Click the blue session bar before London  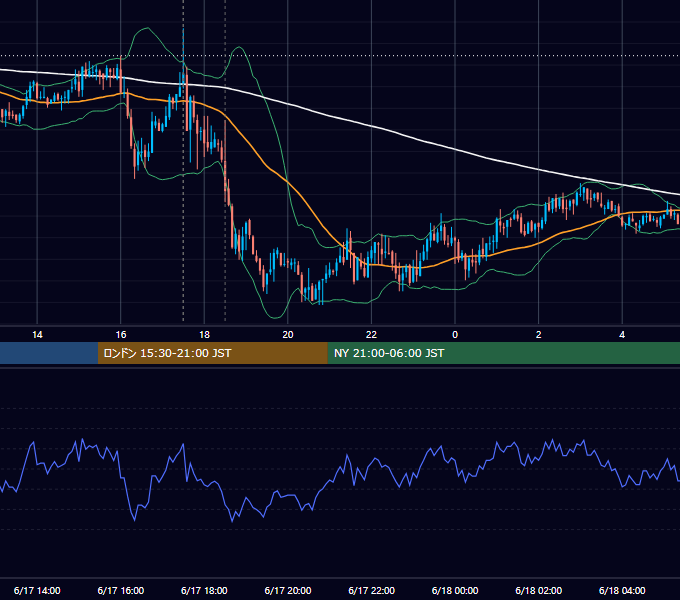click(x=49, y=353)
